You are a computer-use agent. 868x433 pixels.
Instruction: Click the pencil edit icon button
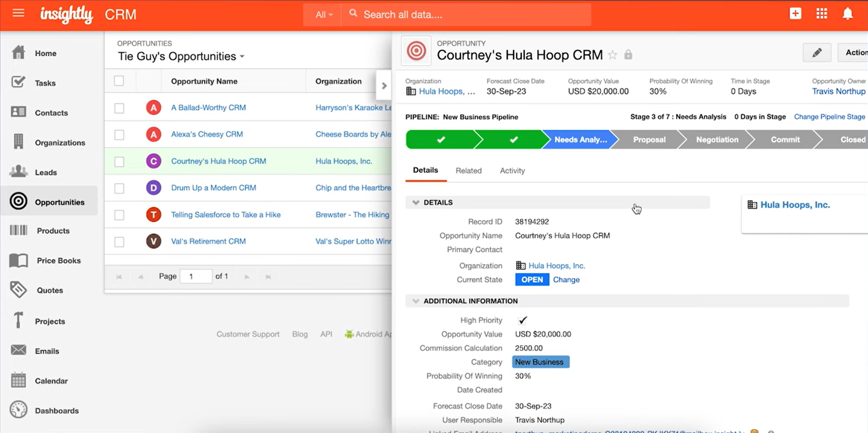coord(817,52)
